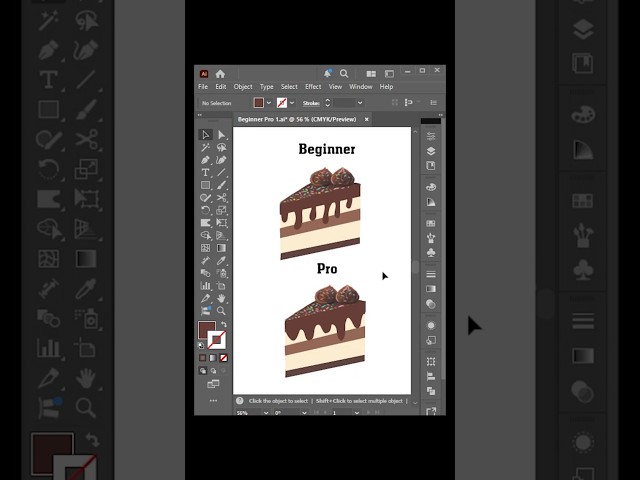Select the Blend tool

point(205,273)
